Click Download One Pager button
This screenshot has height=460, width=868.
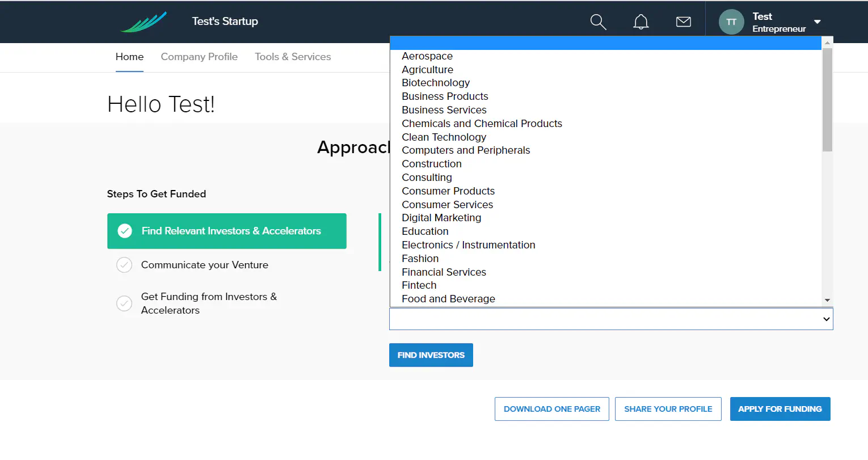tap(551, 409)
